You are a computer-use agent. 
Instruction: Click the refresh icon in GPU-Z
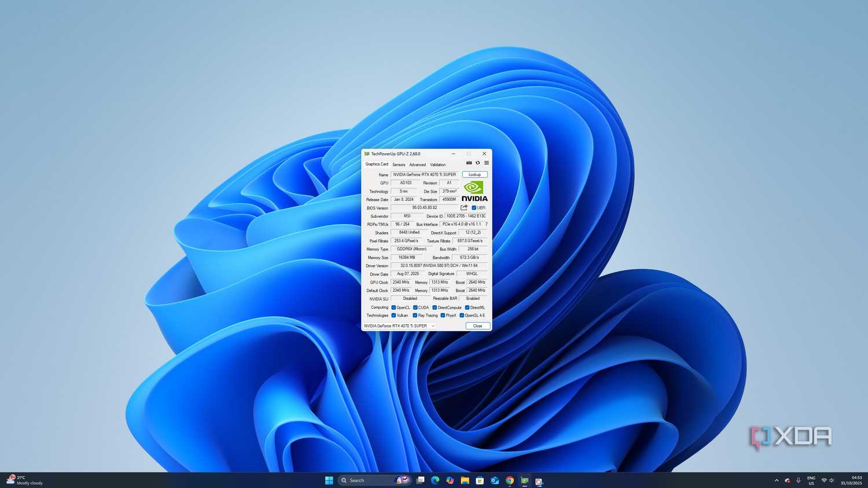[x=477, y=163]
